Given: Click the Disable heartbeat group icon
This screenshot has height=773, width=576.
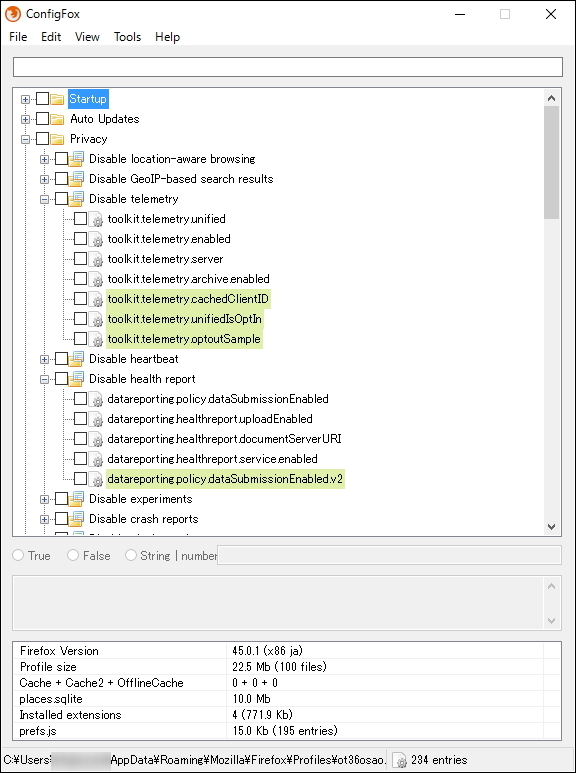Looking at the screenshot, I should click(x=76, y=359).
